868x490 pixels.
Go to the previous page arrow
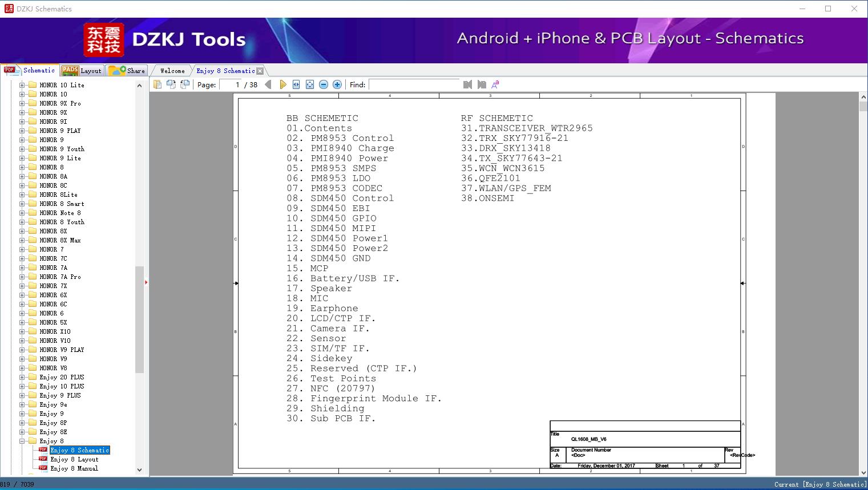(268, 84)
